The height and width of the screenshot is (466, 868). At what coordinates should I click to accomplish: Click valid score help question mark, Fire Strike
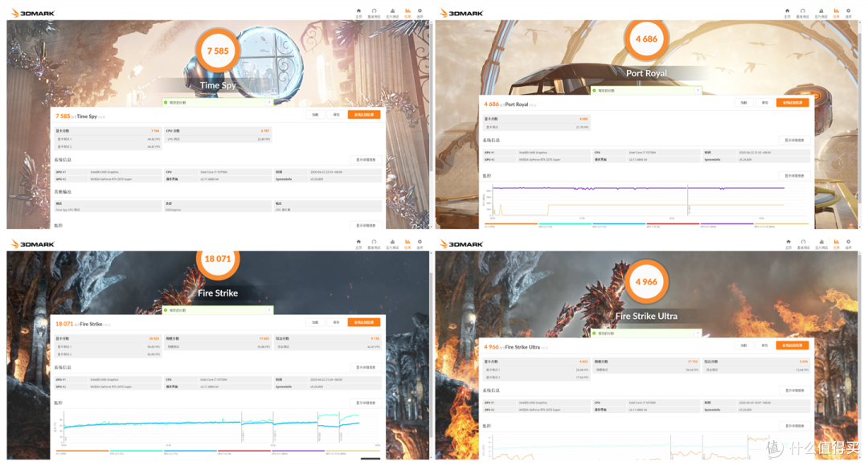pos(269,310)
